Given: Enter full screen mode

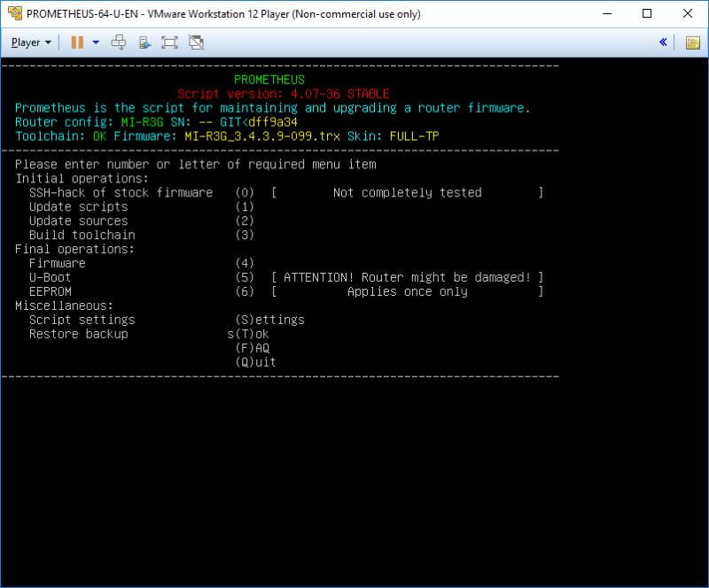Looking at the screenshot, I should (x=169, y=43).
